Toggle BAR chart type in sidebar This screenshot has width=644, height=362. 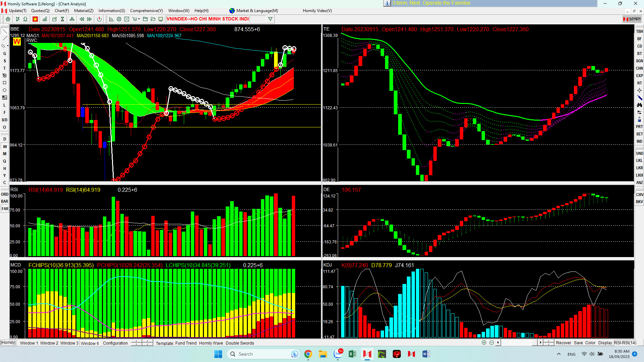click(5, 201)
